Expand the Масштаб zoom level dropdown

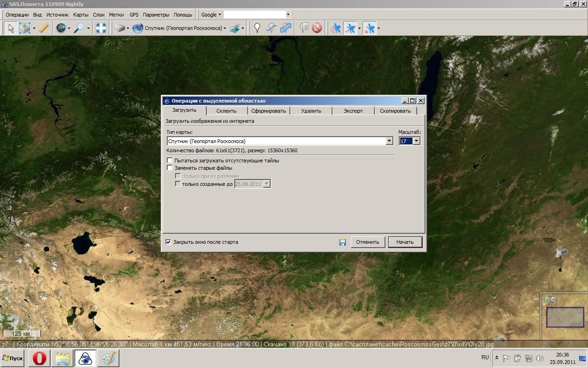(x=416, y=141)
